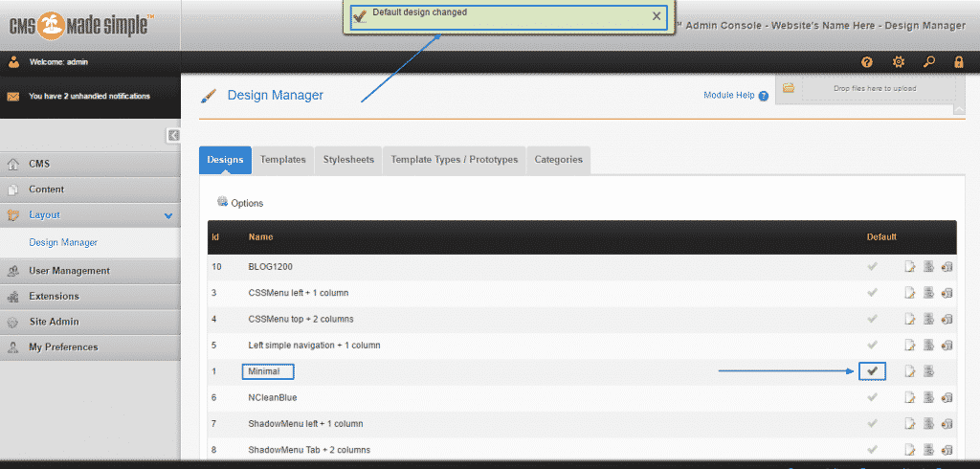
Task: Edit the CSSMenu left + 1 column design
Action: click(910, 293)
